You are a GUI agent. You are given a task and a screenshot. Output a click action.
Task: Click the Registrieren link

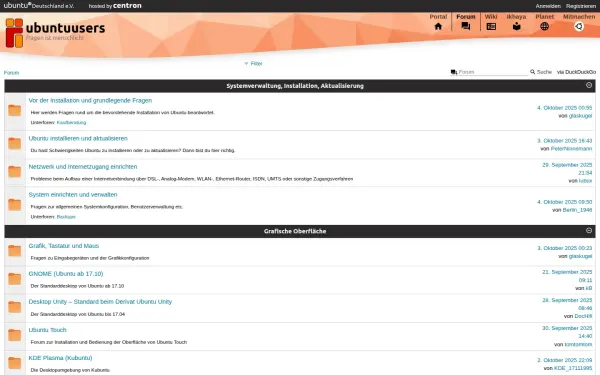(581, 6)
